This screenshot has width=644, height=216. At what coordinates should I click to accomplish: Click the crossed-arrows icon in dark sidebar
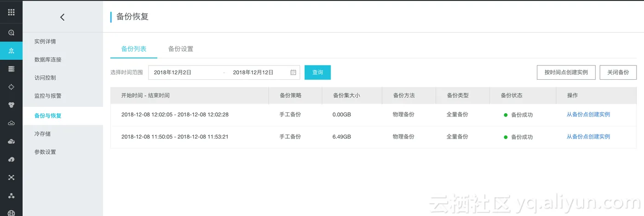[x=11, y=177]
